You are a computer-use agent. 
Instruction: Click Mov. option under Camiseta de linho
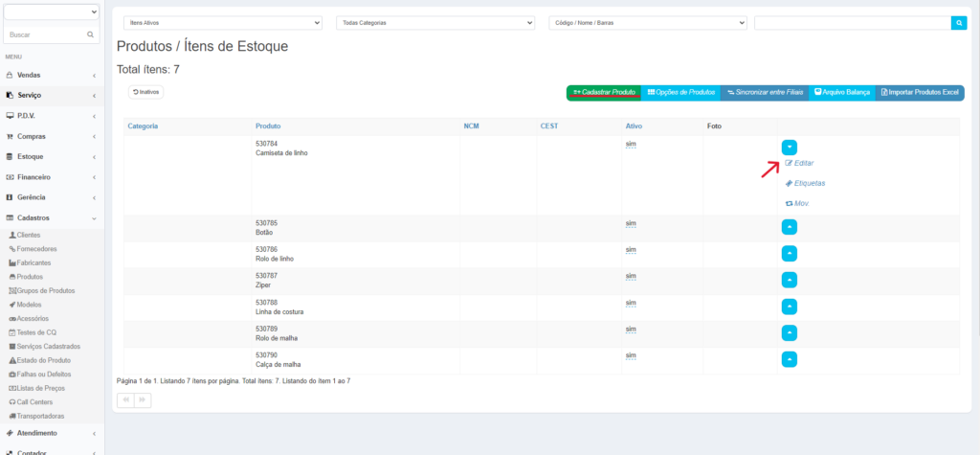798,203
